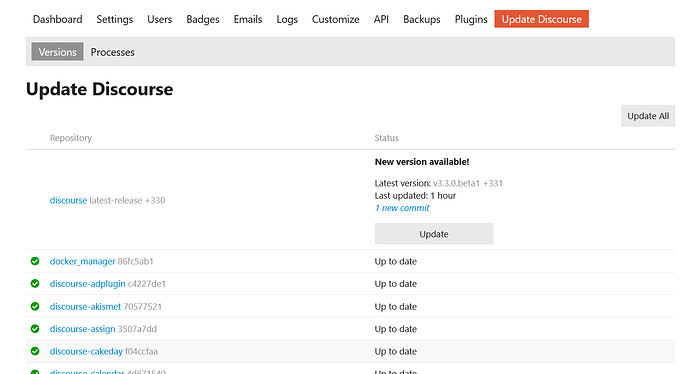The width and height of the screenshot is (690, 374).
Task: Open the docker_manager repository link
Action: 82,261
